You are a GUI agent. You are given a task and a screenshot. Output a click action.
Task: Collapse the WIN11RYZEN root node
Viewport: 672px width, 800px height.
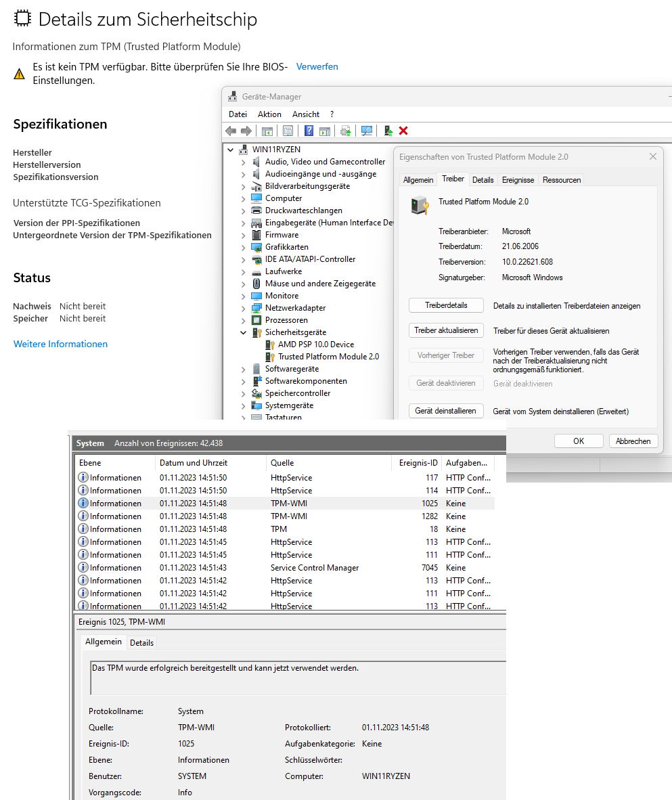(231, 150)
